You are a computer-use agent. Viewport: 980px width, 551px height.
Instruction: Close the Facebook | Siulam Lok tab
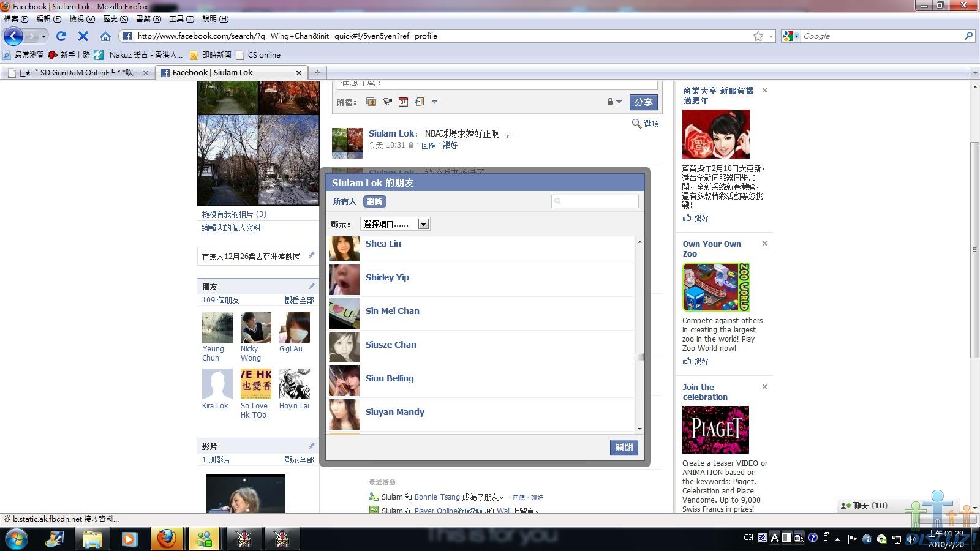pyautogui.click(x=299, y=73)
